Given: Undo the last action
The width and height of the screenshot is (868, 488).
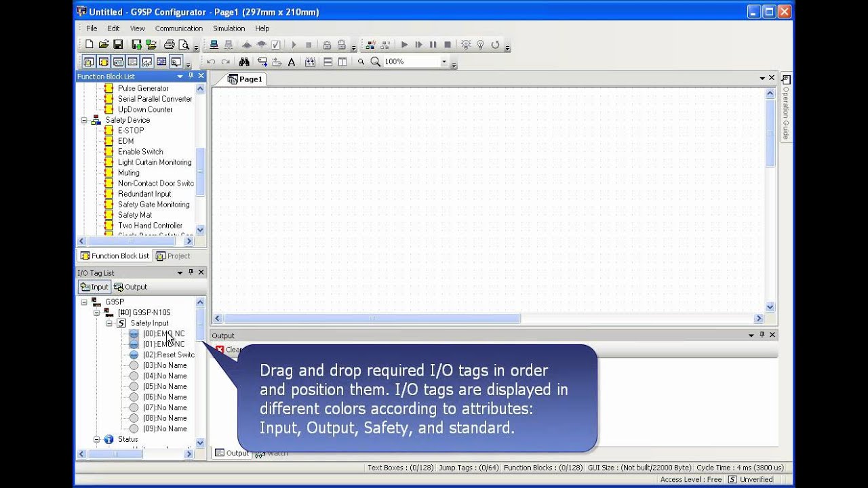Looking at the screenshot, I should [211, 62].
